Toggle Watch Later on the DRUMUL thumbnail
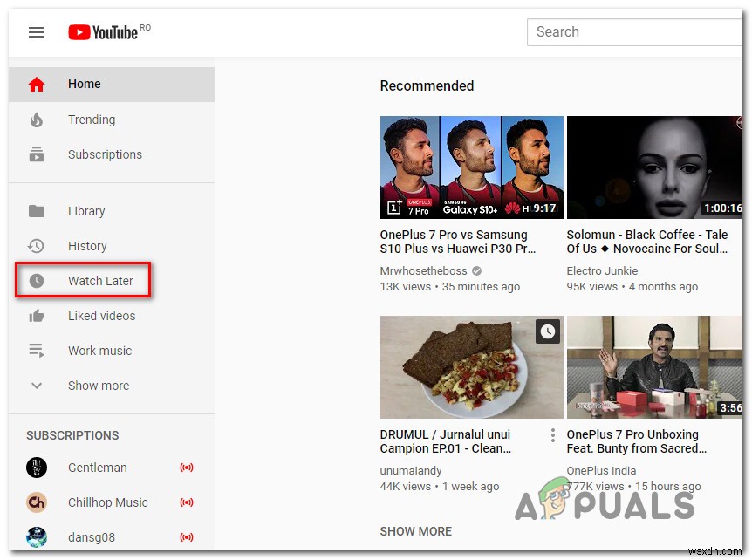The image size is (752, 560). [548, 331]
